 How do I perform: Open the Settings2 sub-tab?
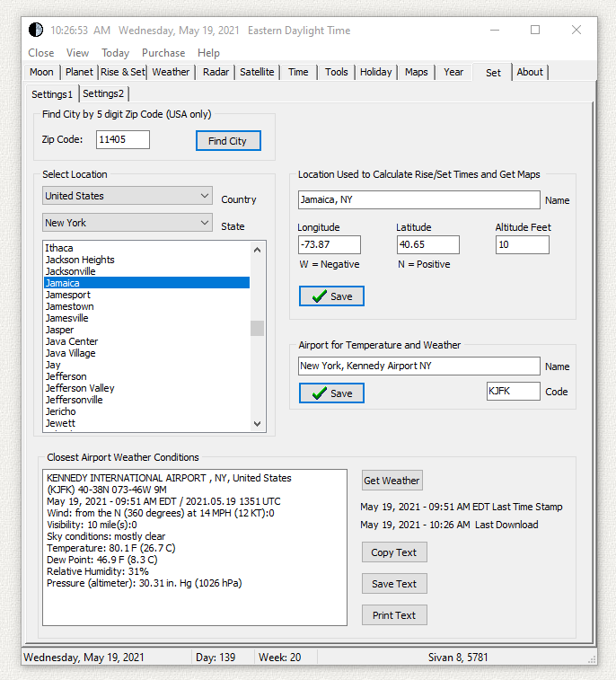[103, 93]
